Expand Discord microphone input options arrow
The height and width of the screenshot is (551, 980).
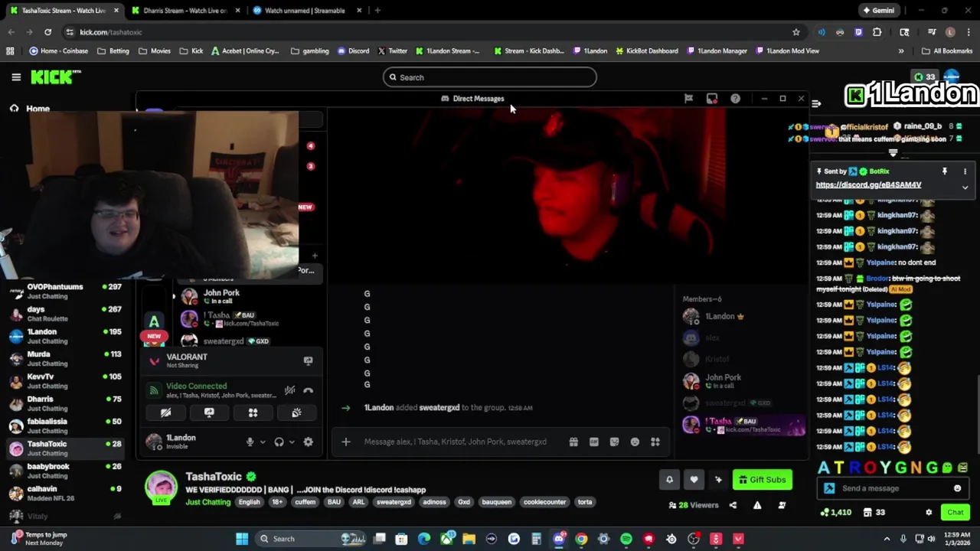coord(262,442)
